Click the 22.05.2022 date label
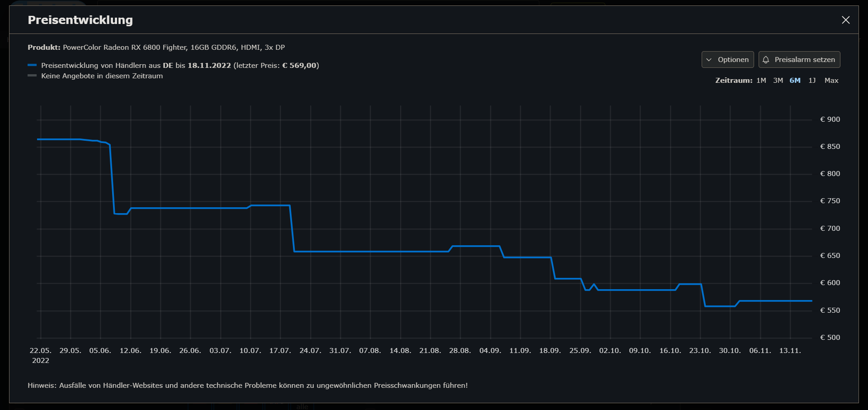 coord(40,355)
